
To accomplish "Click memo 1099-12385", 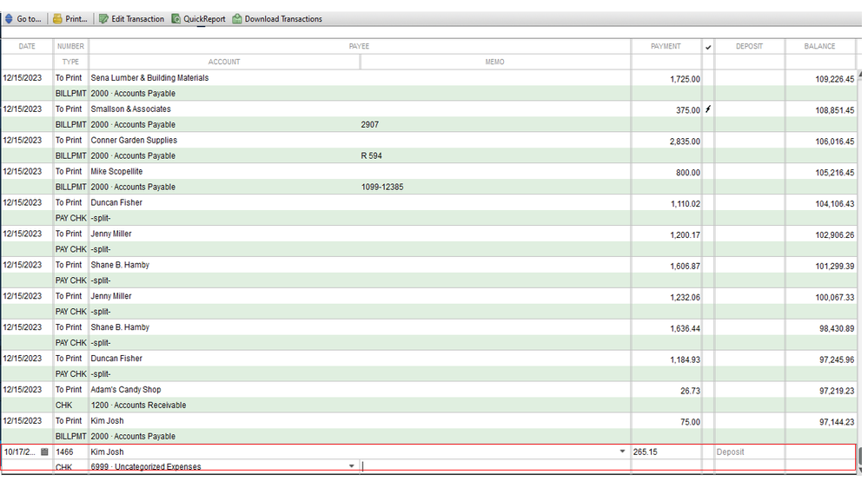I will [x=382, y=187].
